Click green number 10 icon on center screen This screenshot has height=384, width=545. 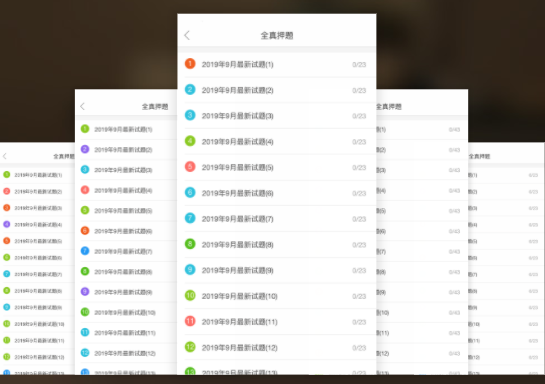(x=190, y=295)
